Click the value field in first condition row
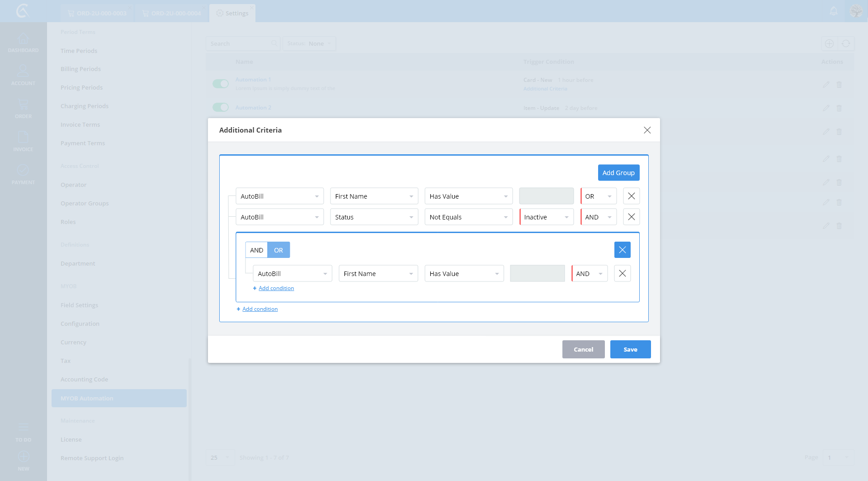The image size is (868, 481). [x=546, y=196]
